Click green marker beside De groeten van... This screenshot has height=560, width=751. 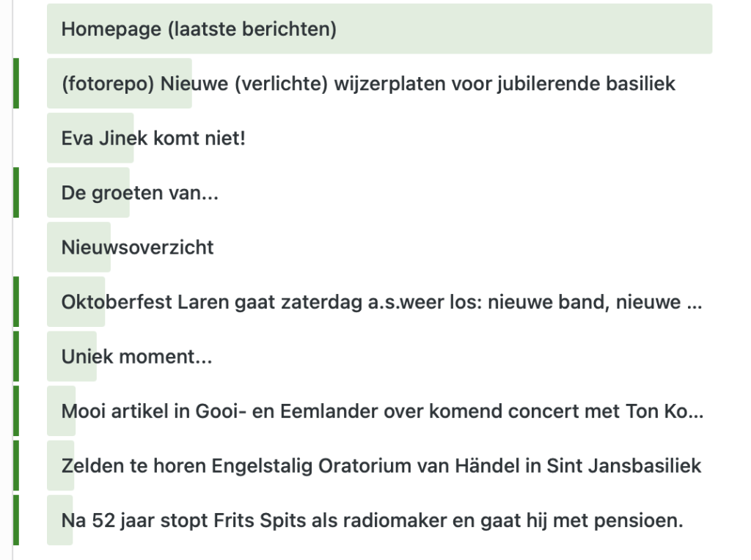pos(16,193)
